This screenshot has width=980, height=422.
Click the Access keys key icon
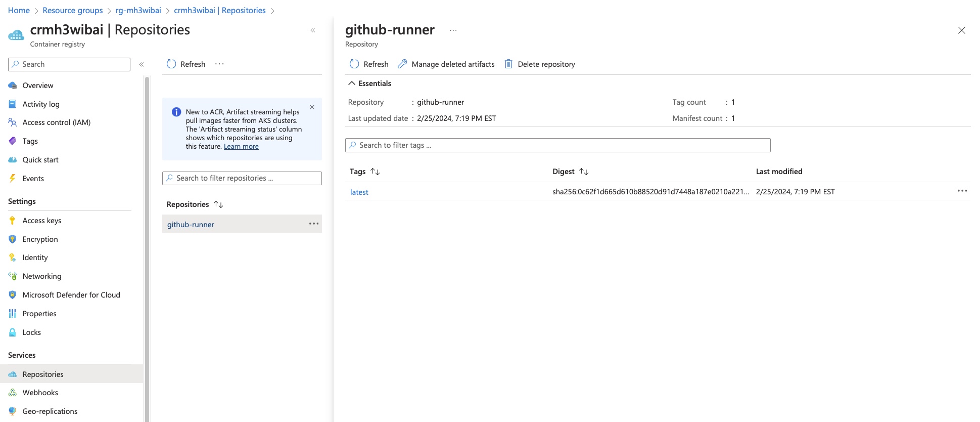pos(13,221)
